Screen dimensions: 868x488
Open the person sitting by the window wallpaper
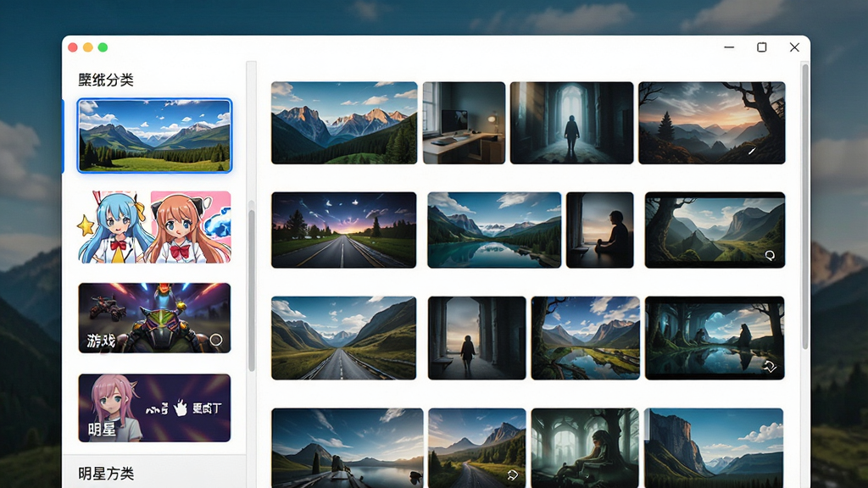(x=599, y=230)
